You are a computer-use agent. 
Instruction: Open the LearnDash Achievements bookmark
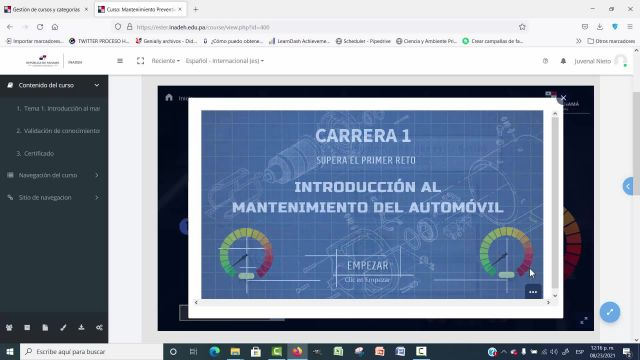(x=300, y=41)
